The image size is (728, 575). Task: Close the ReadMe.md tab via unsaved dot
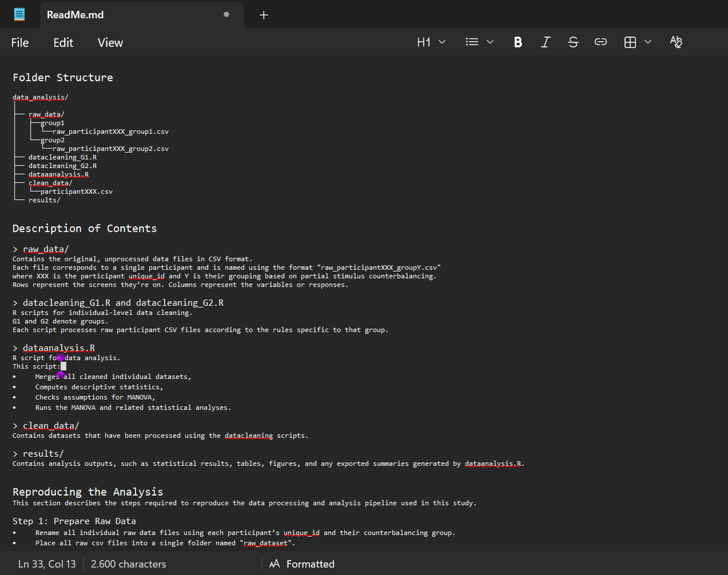(226, 15)
